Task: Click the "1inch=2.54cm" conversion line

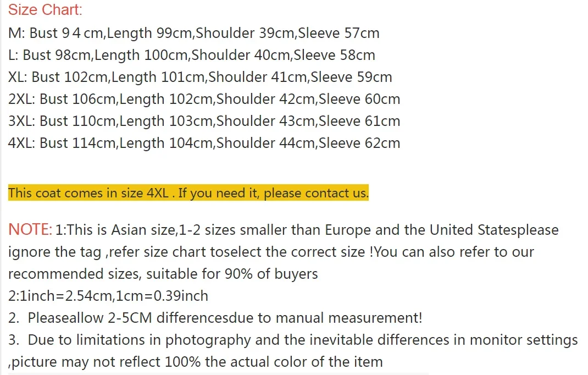Action: click(x=108, y=296)
